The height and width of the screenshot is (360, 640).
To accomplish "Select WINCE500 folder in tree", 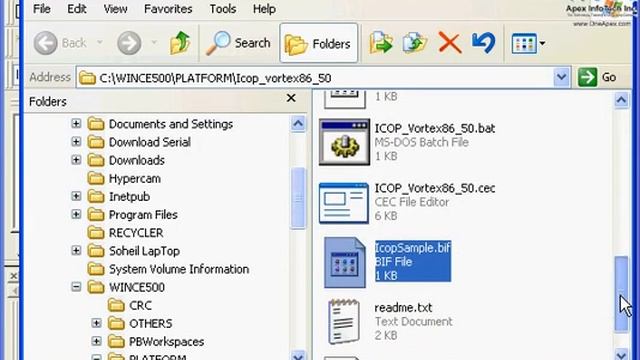I will tap(136, 287).
